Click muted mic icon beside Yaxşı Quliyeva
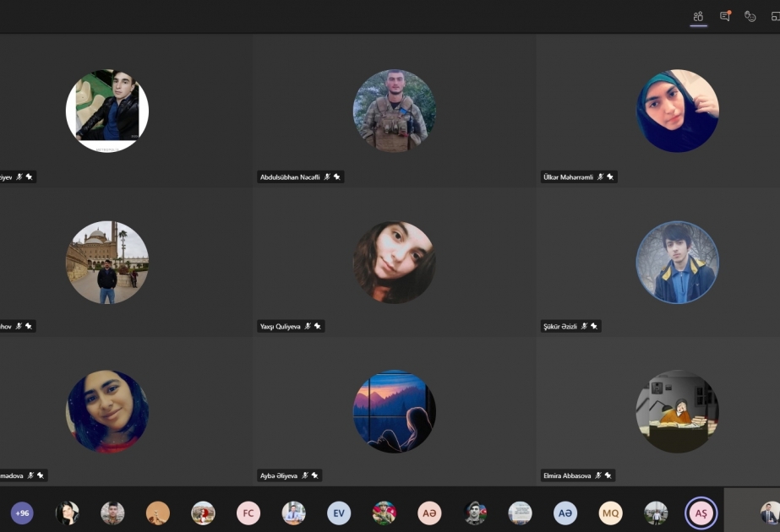 (308, 326)
